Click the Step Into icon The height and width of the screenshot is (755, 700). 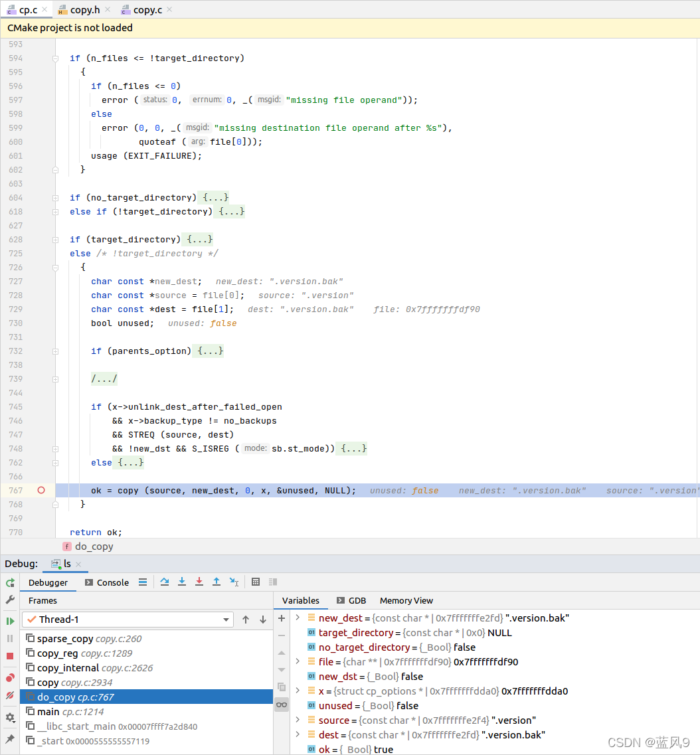point(182,582)
